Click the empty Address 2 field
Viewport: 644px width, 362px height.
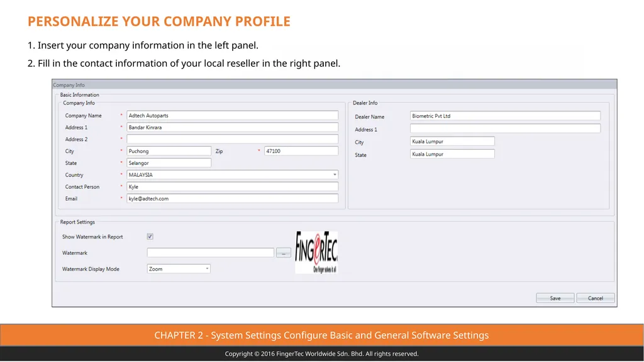tap(233, 139)
